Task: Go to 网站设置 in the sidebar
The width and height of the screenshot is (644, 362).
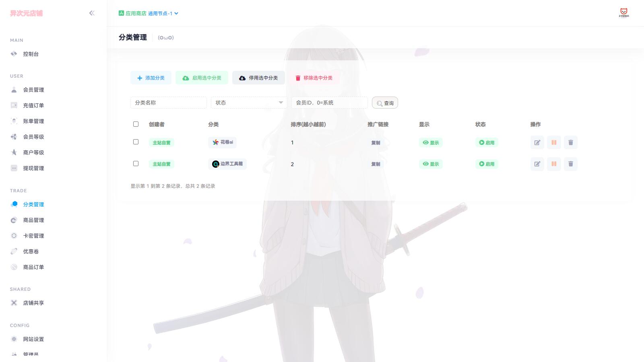Action: tap(33, 339)
